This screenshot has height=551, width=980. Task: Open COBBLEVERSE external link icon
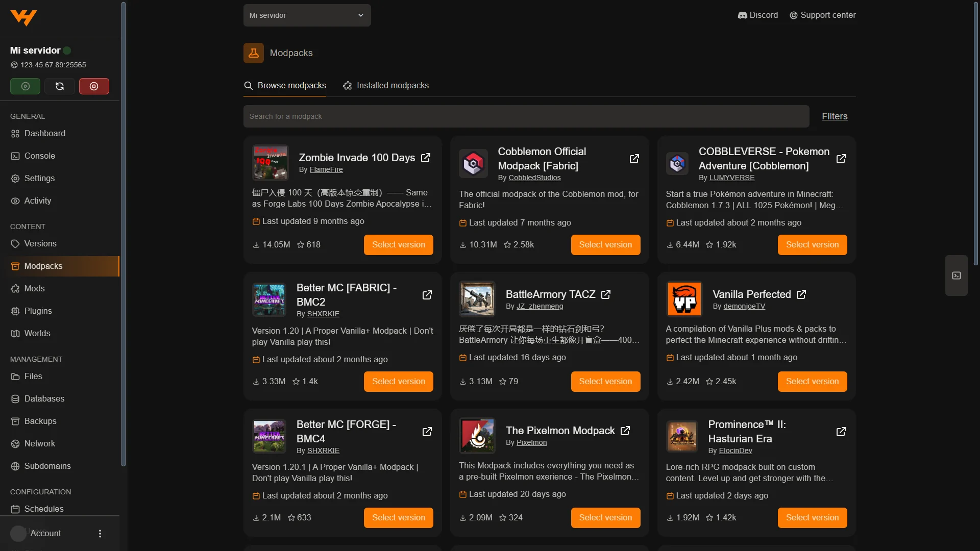tap(841, 159)
